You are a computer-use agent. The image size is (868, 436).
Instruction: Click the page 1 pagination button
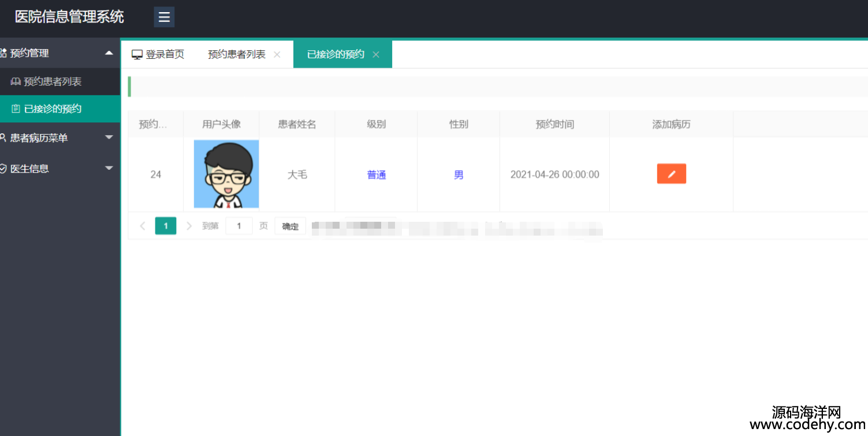166,226
